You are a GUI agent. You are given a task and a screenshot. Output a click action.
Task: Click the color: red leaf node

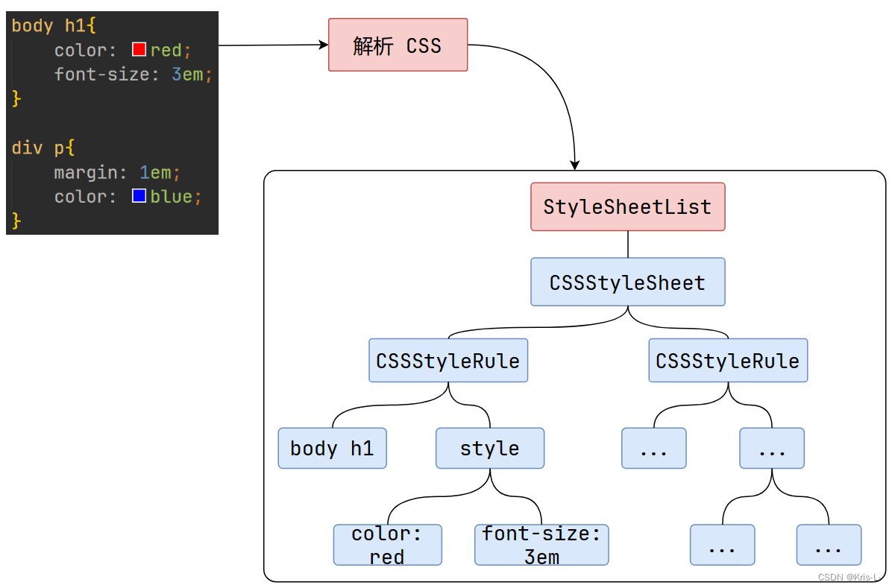point(387,545)
